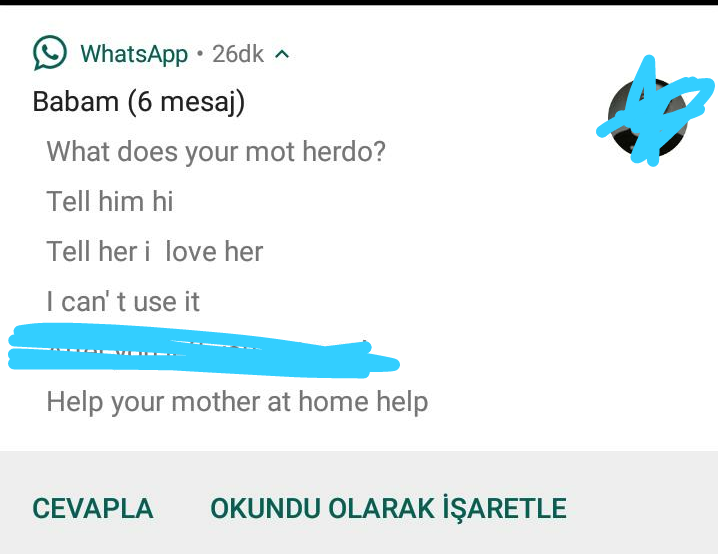Open the Babam (6 mesaj) conversation title
Viewport: 718px width, 554px height.
pos(139,102)
